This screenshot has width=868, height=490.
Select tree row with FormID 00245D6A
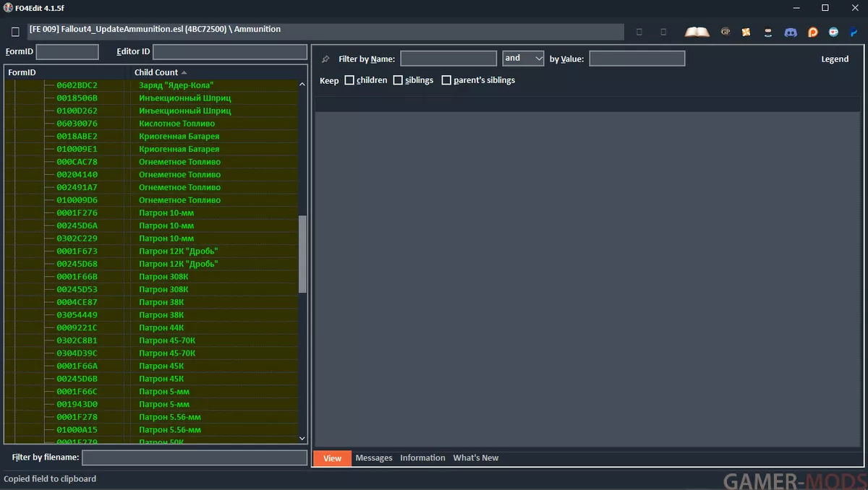[151, 225]
